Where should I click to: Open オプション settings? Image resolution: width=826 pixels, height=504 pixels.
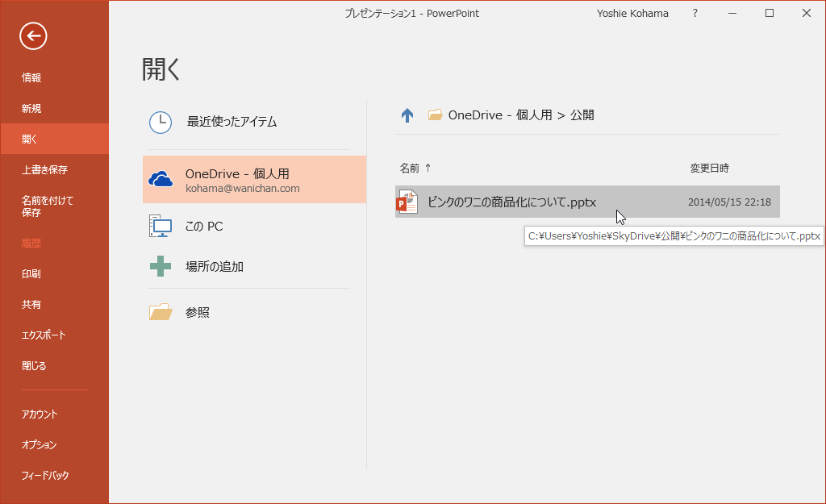pos(40,445)
